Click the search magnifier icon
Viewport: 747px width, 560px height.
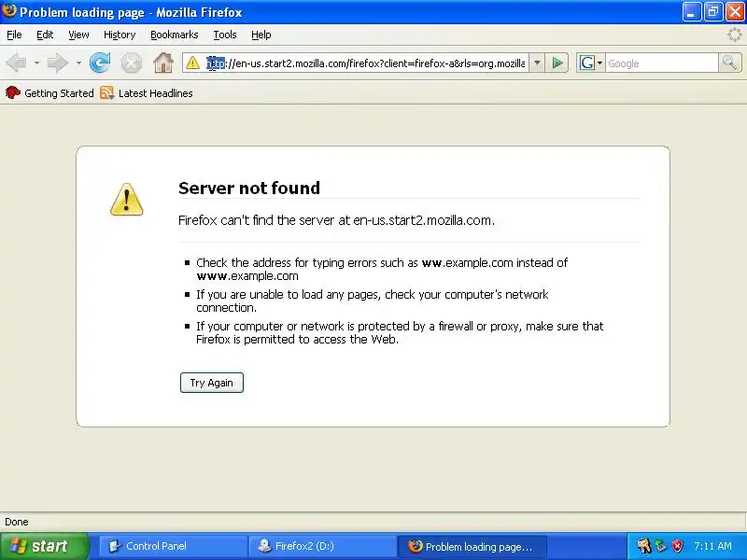click(729, 63)
